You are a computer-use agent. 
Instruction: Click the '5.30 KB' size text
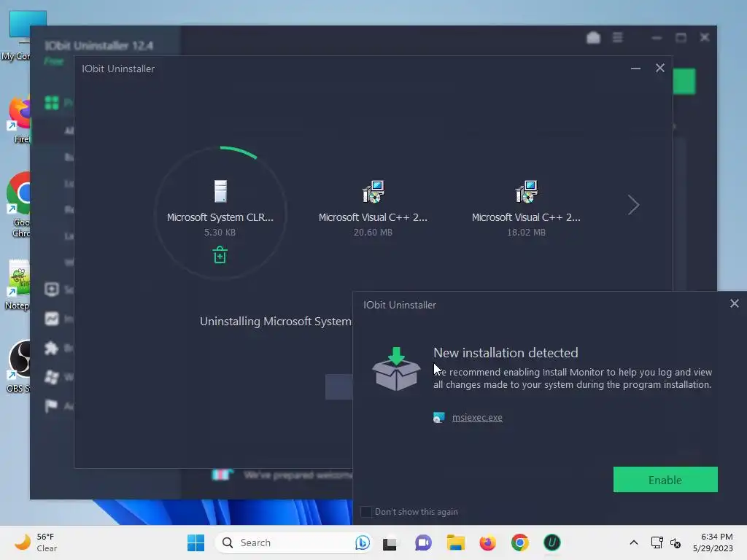(x=220, y=233)
